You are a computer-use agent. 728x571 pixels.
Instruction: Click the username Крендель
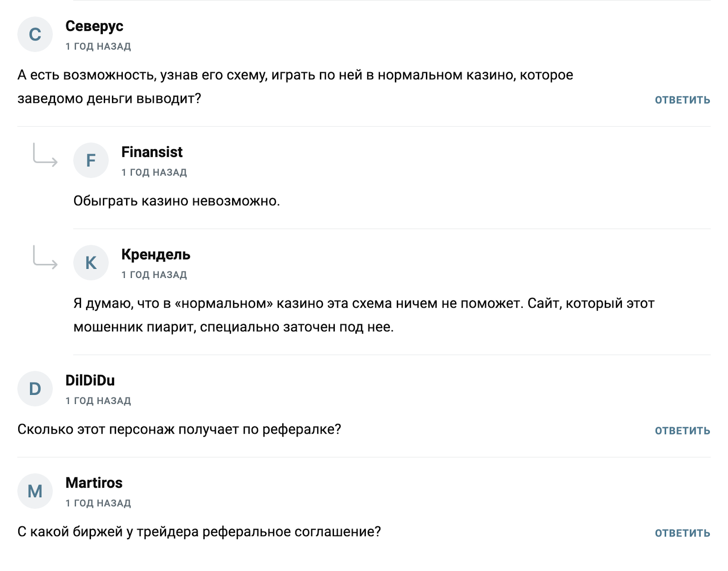tap(156, 255)
